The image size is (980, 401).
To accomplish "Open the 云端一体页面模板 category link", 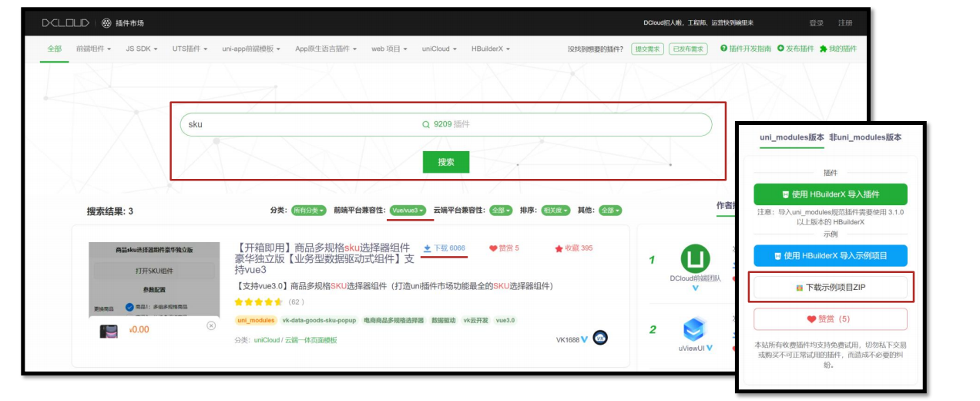I will (311, 340).
